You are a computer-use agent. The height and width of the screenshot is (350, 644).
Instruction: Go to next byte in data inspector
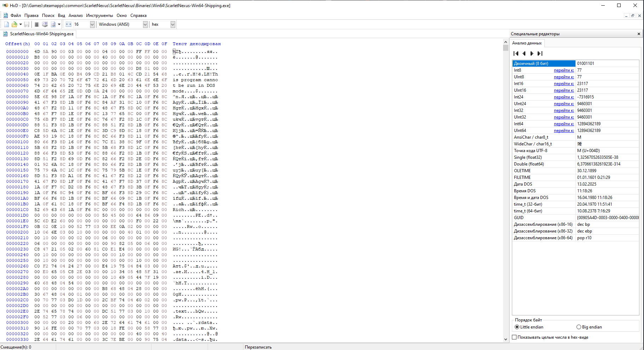tap(532, 54)
